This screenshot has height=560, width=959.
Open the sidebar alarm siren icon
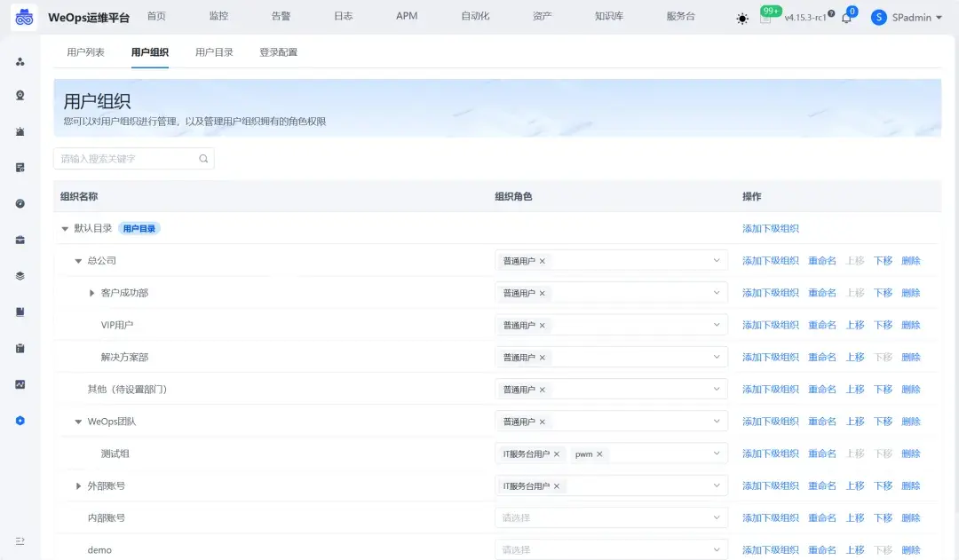coord(20,131)
